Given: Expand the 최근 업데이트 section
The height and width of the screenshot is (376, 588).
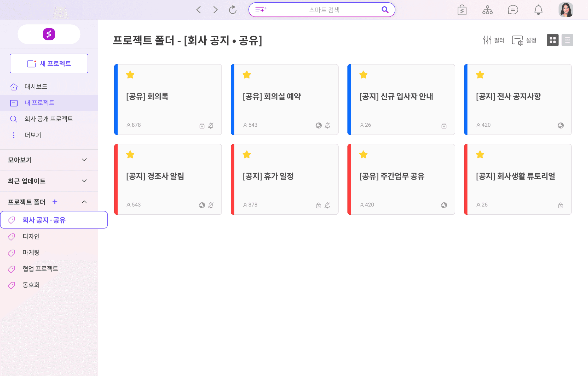Looking at the screenshot, I should (x=84, y=181).
